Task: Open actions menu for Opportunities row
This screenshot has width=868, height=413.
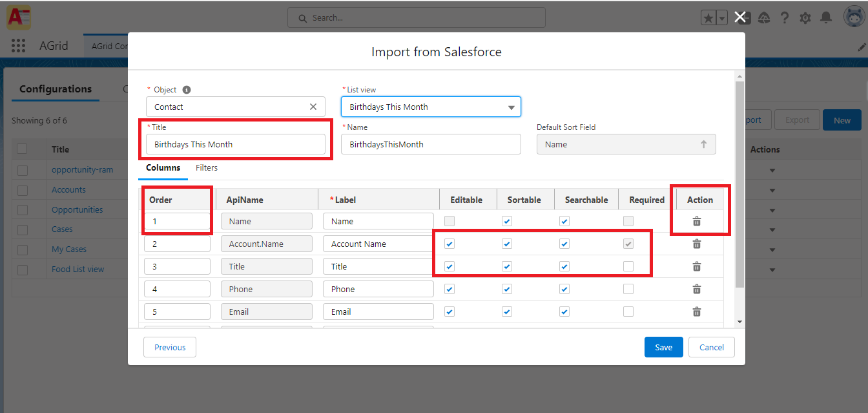Action: (x=772, y=210)
